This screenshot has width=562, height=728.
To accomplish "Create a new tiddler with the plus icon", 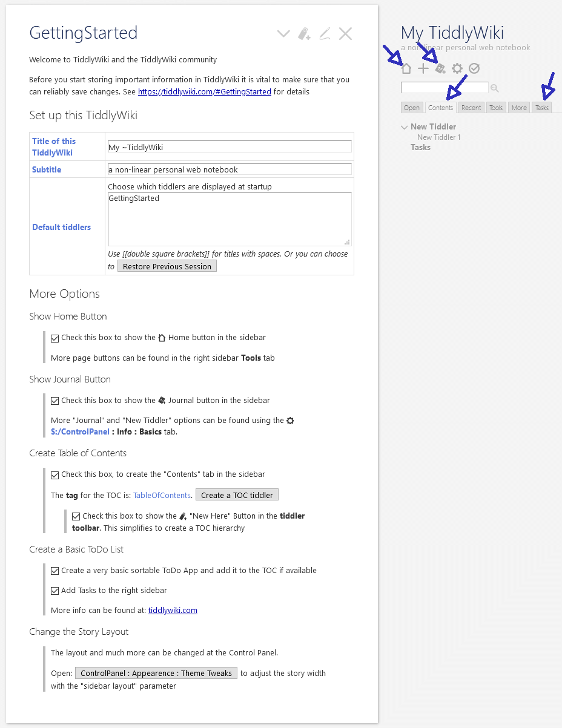I will [x=423, y=68].
